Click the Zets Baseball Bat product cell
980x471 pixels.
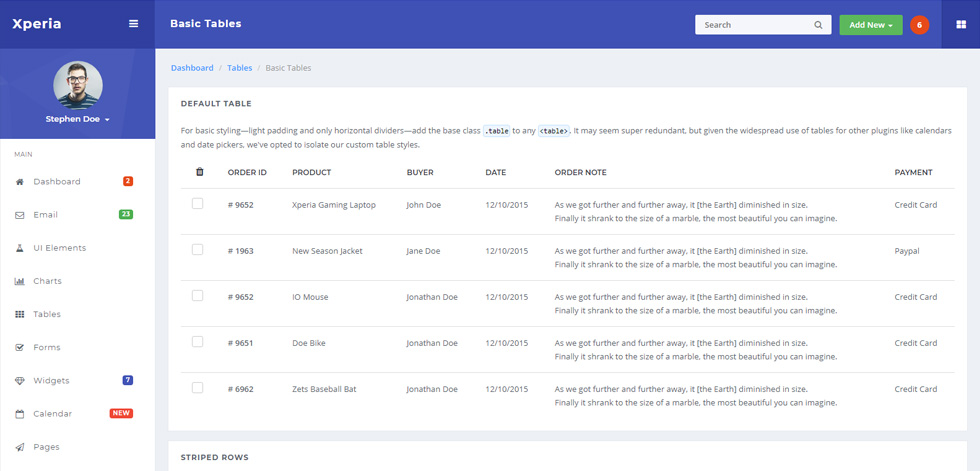coord(324,389)
